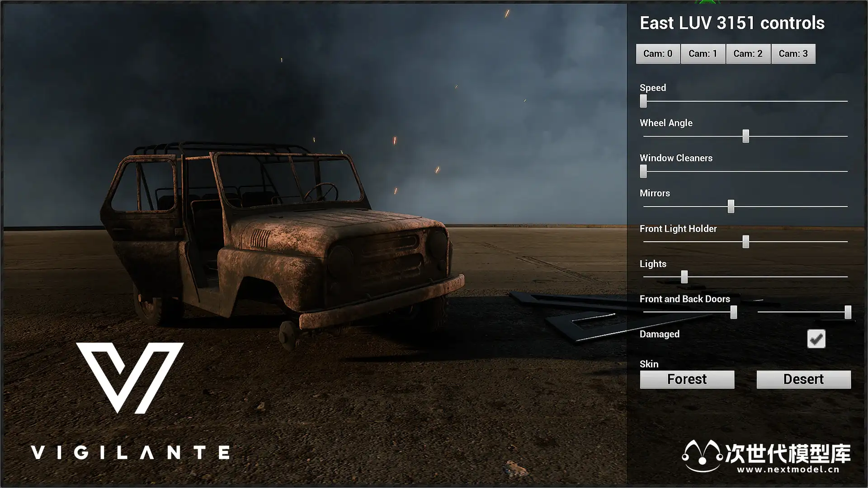The image size is (868, 488).
Task: Click the Front Light Holder slider handle
Action: (745, 242)
